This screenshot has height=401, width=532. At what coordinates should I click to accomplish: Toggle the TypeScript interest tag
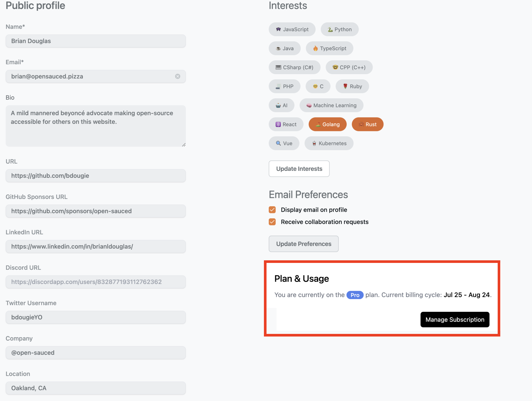(x=329, y=48)
